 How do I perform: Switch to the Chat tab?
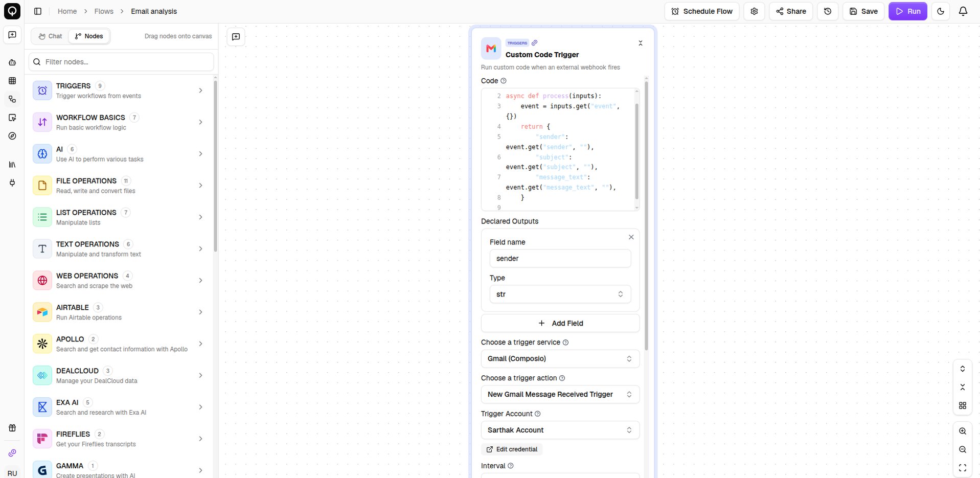click(x=50, y=36)
